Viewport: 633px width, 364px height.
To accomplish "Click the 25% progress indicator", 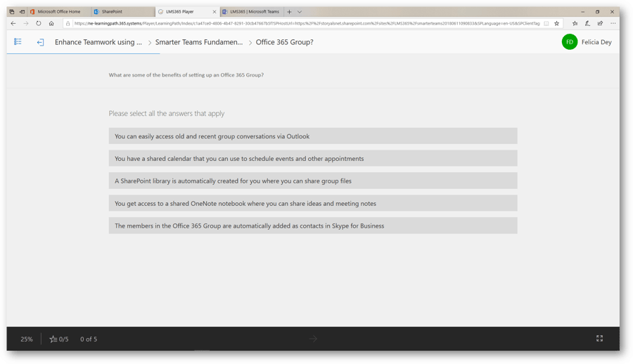I will point(27,339).
